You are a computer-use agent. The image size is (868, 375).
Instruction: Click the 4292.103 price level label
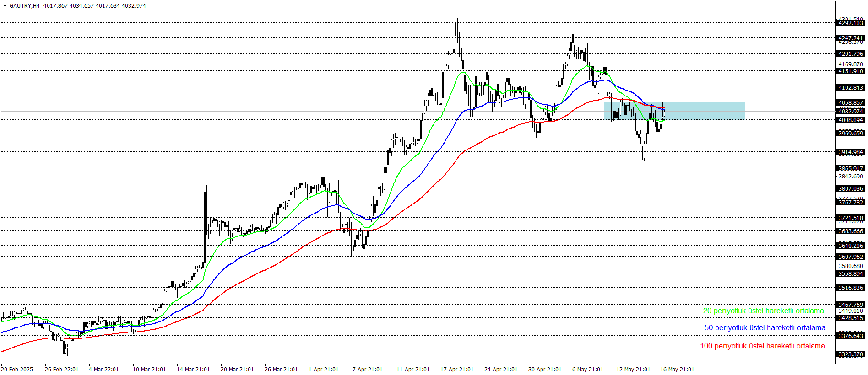pos(851,23)
